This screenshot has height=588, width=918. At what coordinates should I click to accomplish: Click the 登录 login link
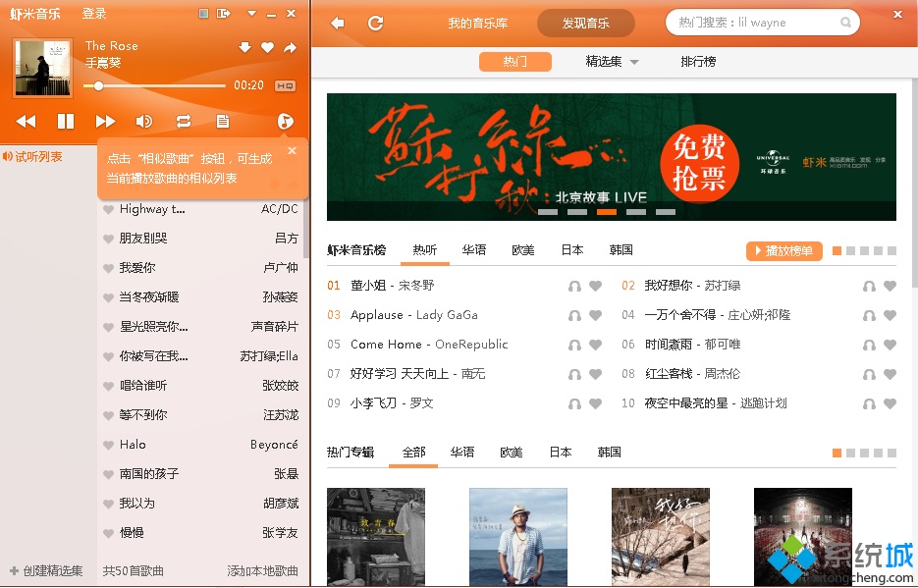coord(94,14)
